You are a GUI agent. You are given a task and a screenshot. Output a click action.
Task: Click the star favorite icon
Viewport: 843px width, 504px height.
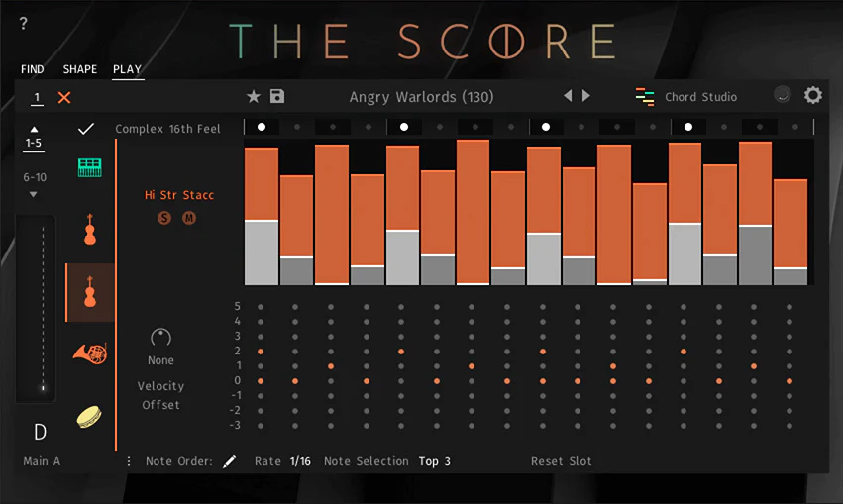pyautogui.click(x=254, y=96)
